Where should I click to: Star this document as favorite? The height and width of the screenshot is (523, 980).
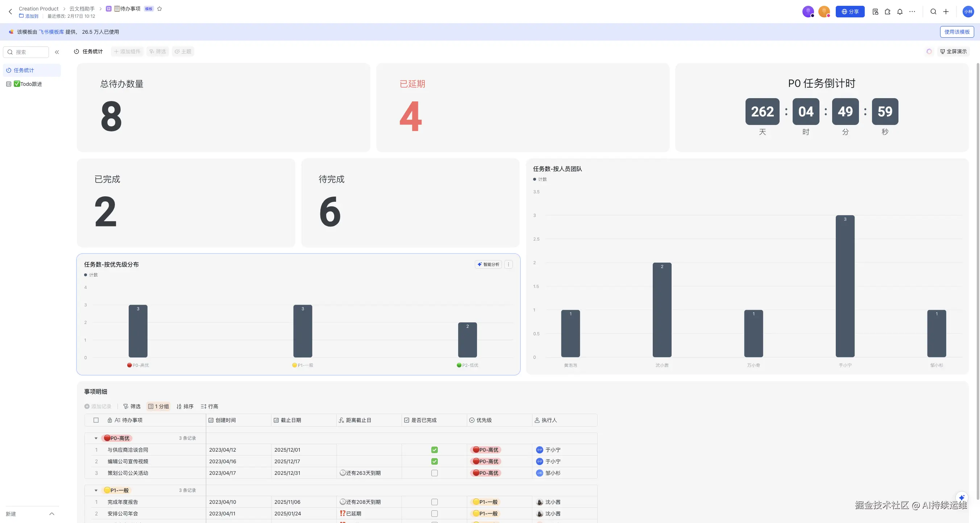point(159,9)
